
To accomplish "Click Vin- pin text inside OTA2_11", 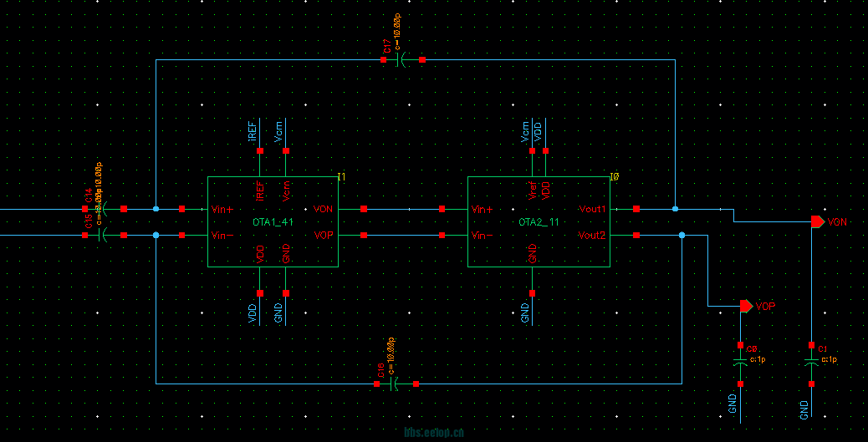I will 483,236.
